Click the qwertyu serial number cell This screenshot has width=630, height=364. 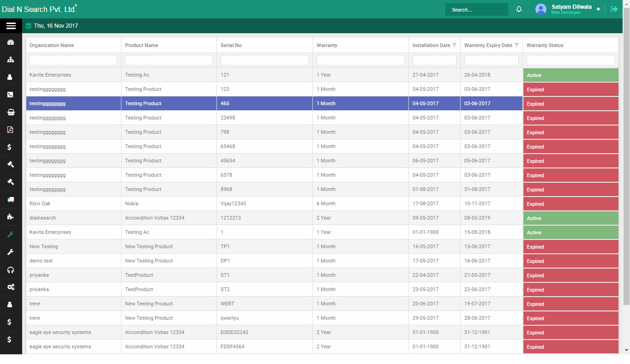tap(264, 318)
